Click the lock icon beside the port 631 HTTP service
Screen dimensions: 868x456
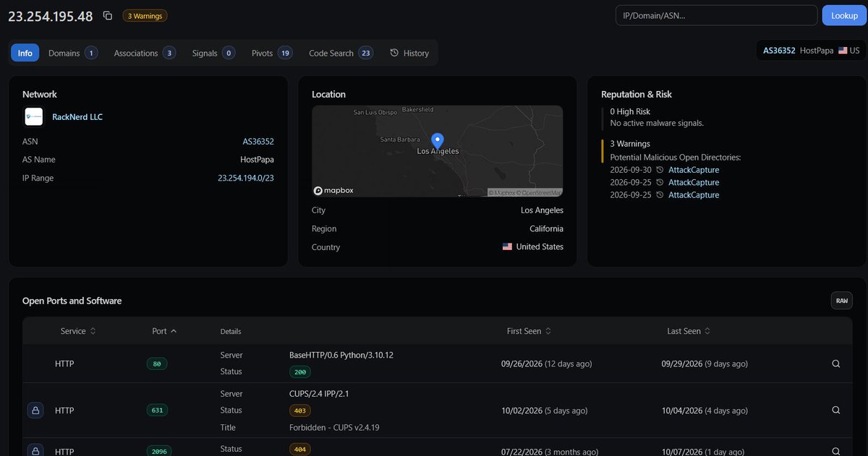click(x=35, y=410)
